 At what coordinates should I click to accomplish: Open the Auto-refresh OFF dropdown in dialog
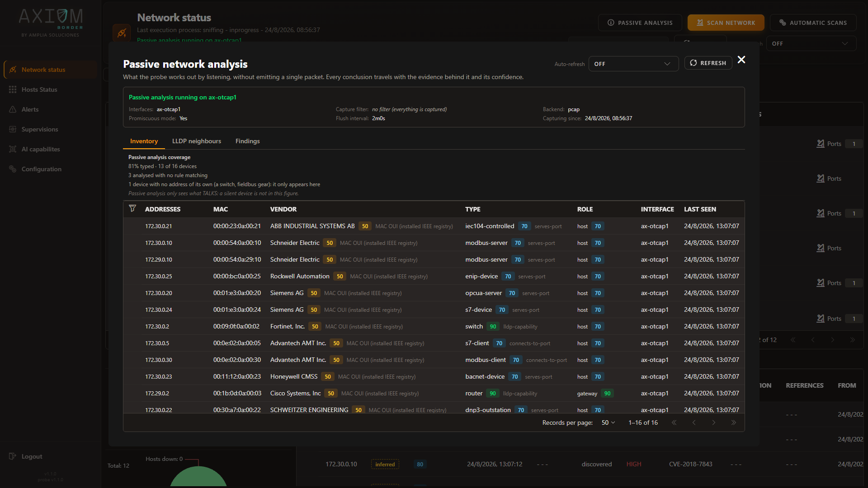pyautogui.click(x=633, y=64)
